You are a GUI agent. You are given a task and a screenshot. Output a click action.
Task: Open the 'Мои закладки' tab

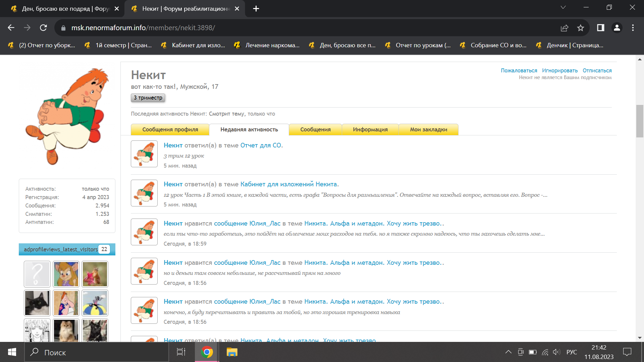428,130
